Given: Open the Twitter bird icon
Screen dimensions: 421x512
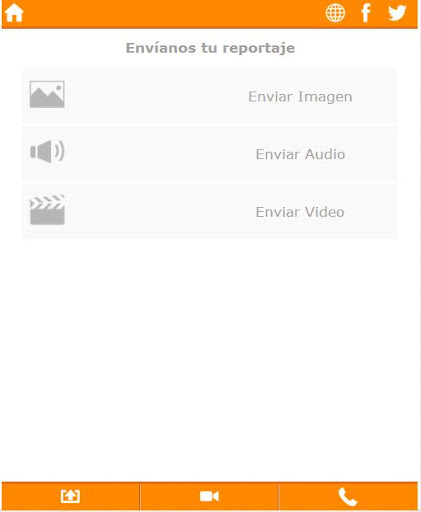Looking at the screenshot, I should (397, 13).
